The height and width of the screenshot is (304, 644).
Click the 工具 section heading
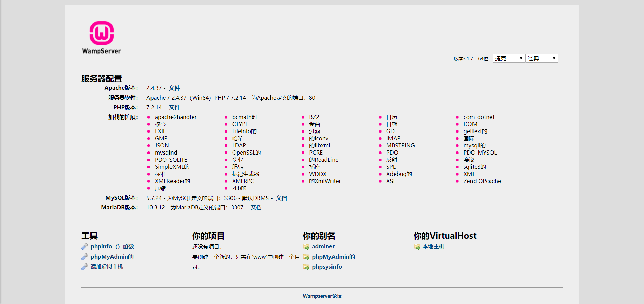tap(89, 236)
